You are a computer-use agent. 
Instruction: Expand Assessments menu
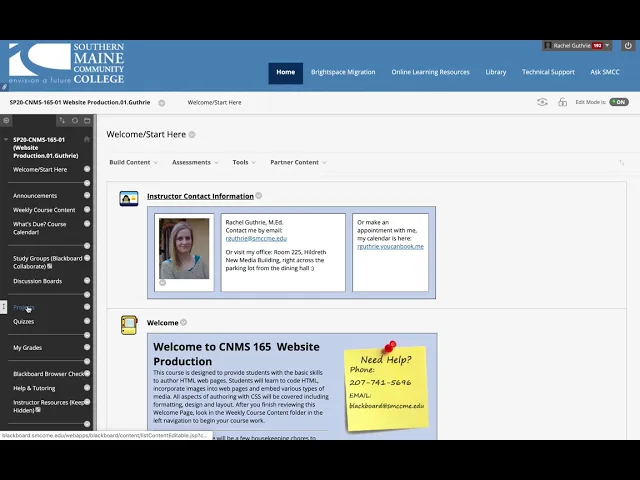coord(195,162)
